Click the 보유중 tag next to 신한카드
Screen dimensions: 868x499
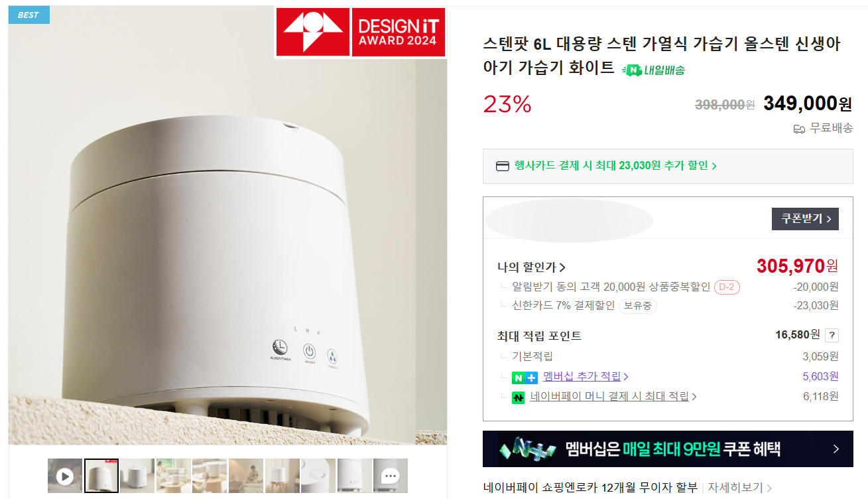click(x=638, y=306)
